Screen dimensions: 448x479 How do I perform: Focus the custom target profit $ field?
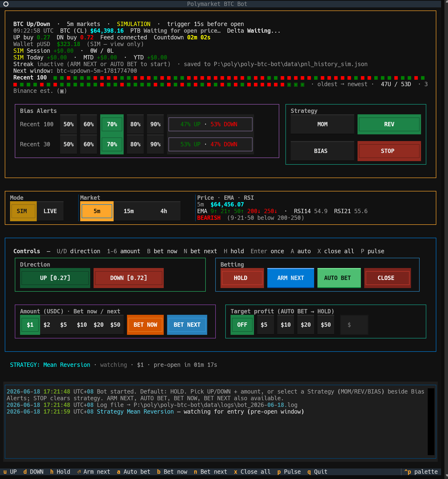(354, 325)
